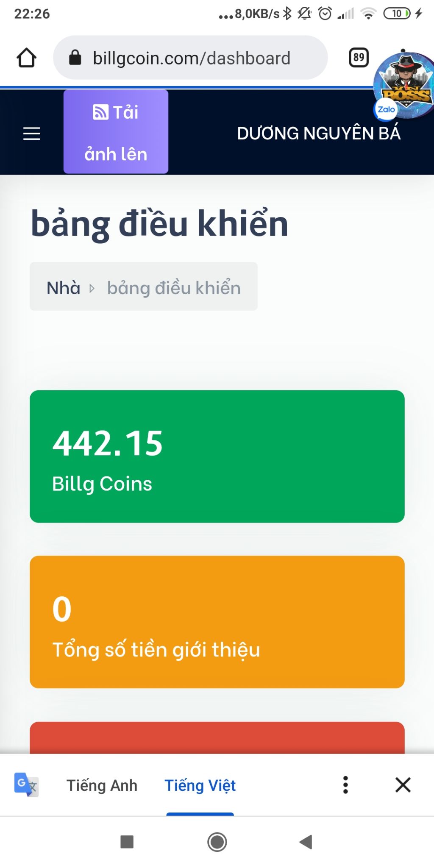Tap the Zalo chat bubble icon

tap(386, 109)
